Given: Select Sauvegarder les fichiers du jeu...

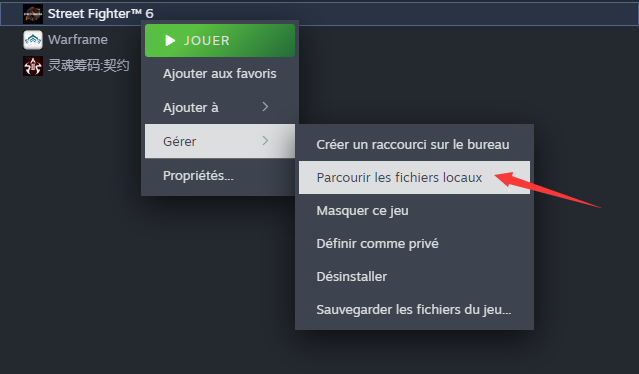Looking at the screenshot, I should [x=414, y=310].
